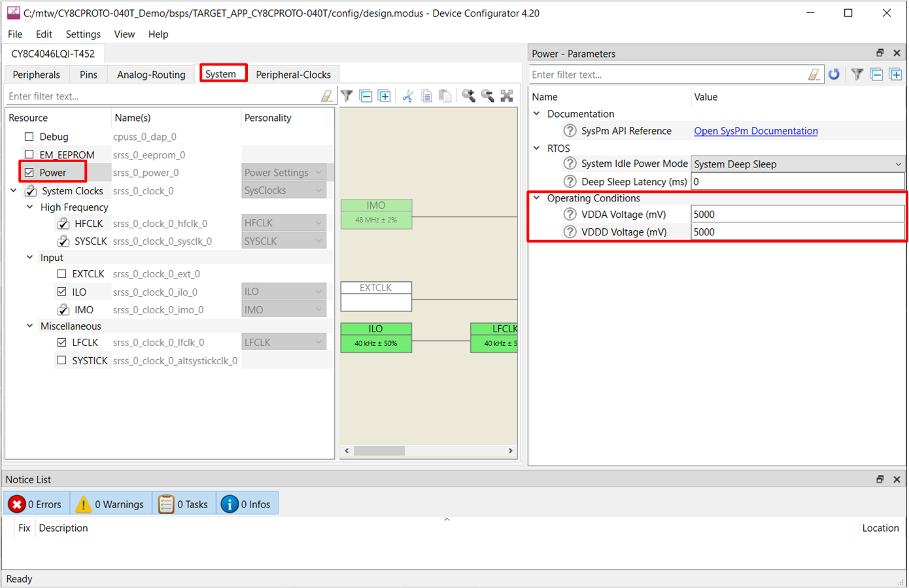This screenshot has width=909, height=588.
Task: Open the View menu
Action: pos(124,34)
